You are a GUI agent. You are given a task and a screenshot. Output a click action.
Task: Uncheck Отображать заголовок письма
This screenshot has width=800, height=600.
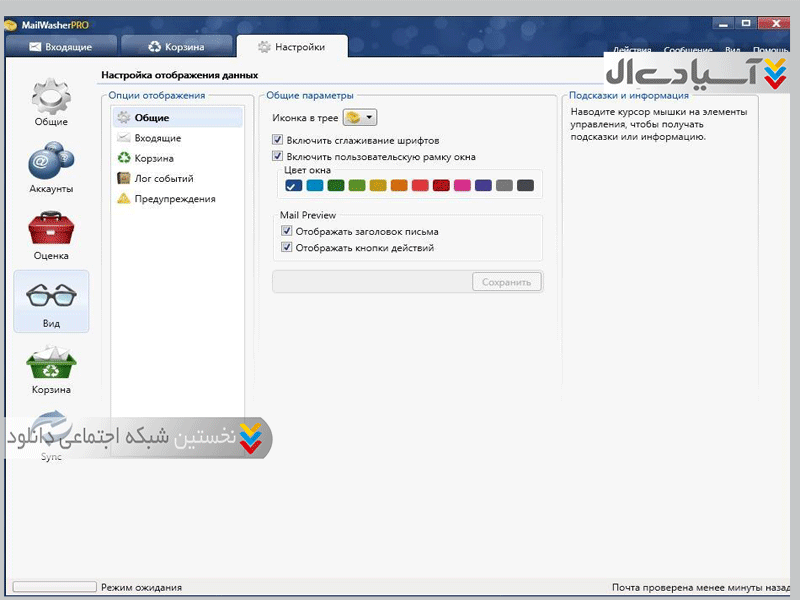click(x=288, y=231)
